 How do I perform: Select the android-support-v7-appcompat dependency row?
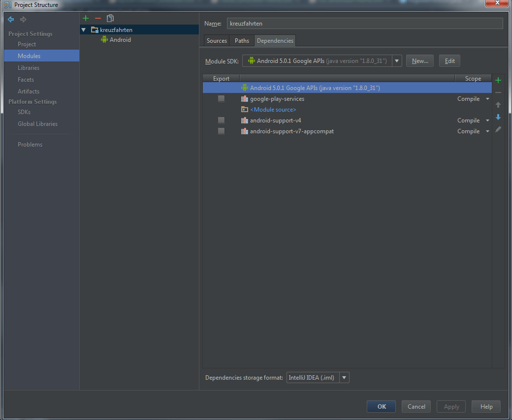(347, 131)
